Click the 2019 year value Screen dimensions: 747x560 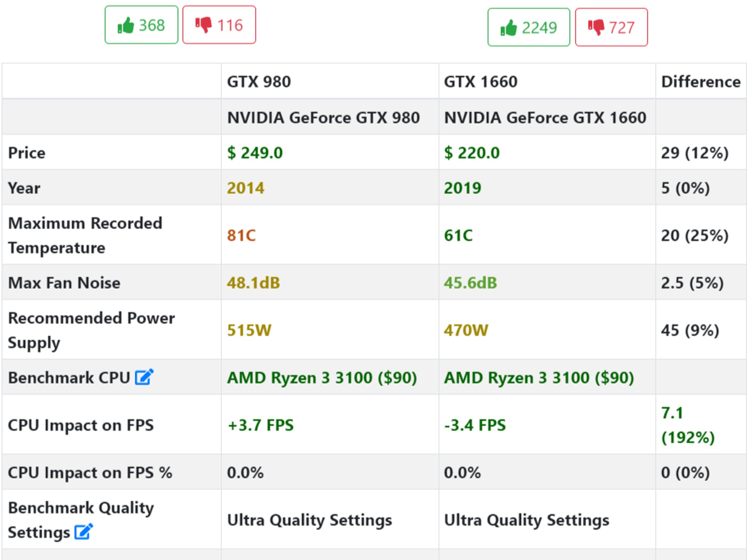click(462, 188)
